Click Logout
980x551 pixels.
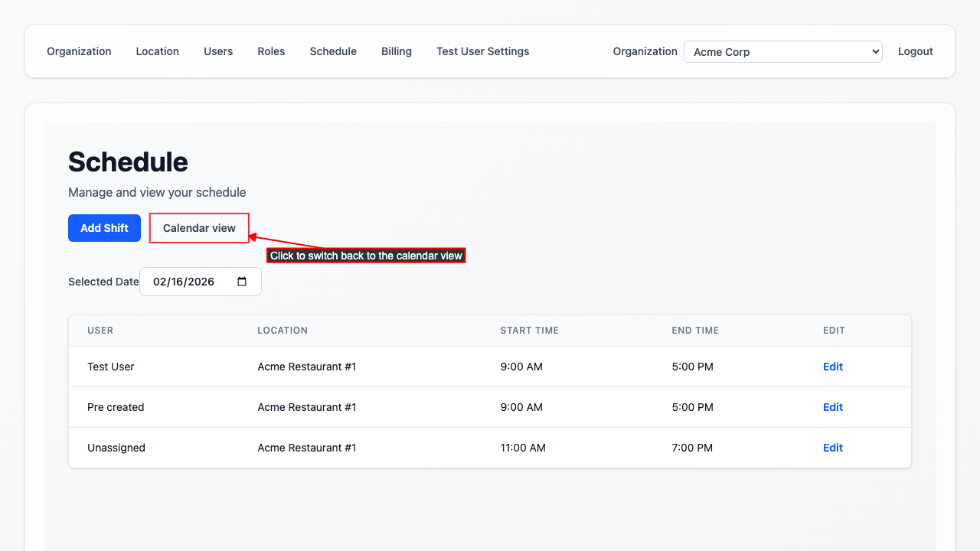tap(916, 51)
